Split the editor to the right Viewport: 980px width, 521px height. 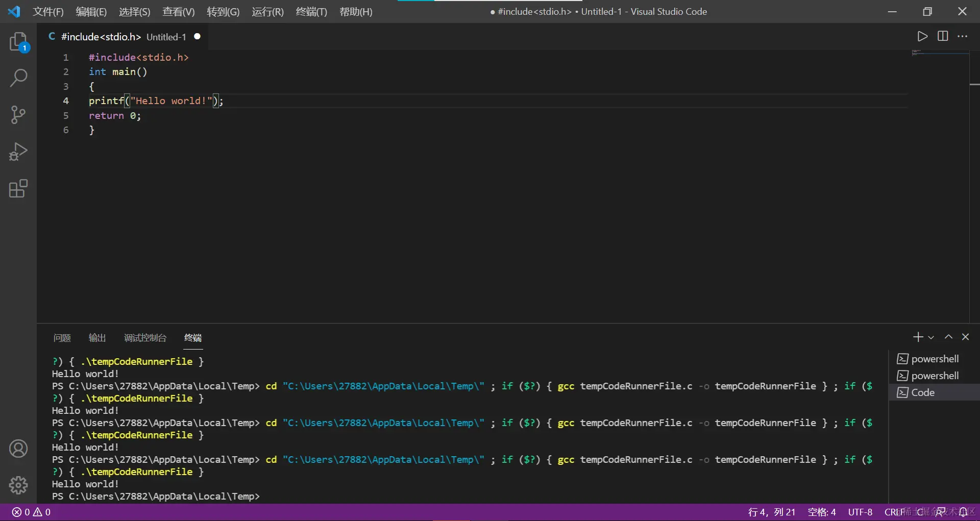pos(943,36)
